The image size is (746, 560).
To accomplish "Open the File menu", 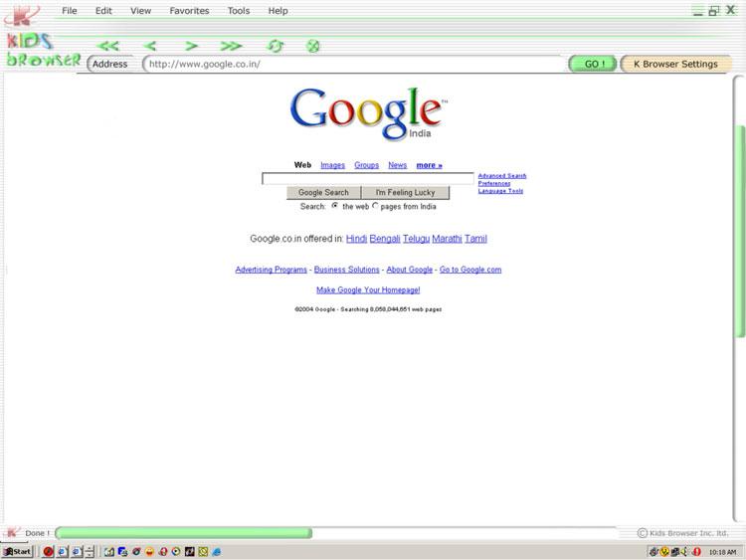I will tap(70, 11).
